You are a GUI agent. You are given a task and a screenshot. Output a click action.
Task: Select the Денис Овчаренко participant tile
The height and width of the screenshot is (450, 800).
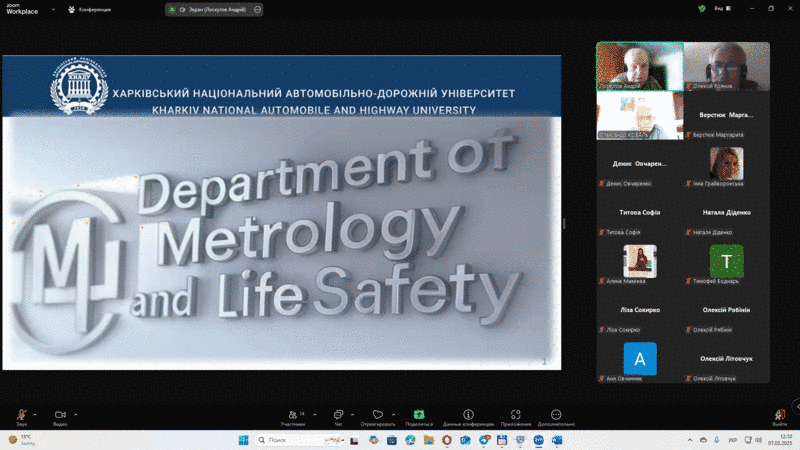coord(640,164)
